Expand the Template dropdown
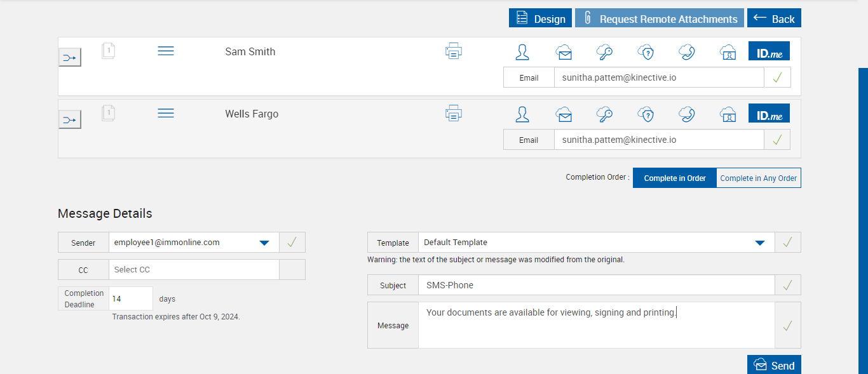The image size is (868, 374). click(759, 243)
